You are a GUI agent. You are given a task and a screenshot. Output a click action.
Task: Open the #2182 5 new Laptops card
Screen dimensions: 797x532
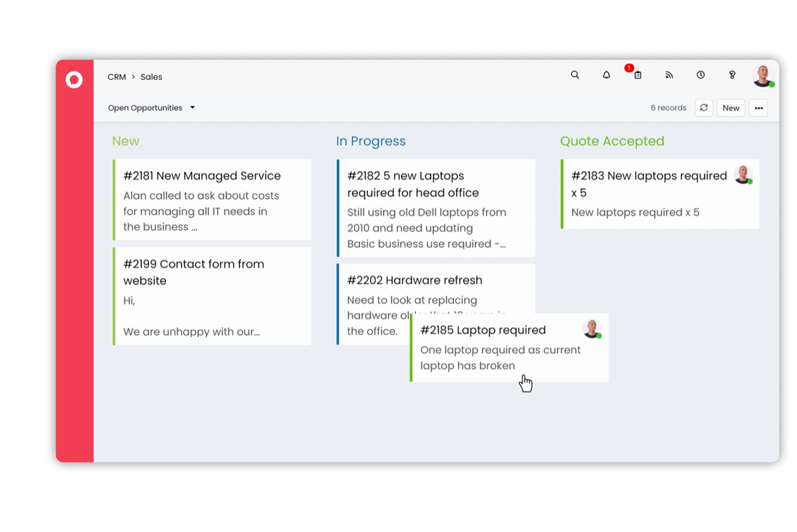pyautogui.click(x=436, y=208)
